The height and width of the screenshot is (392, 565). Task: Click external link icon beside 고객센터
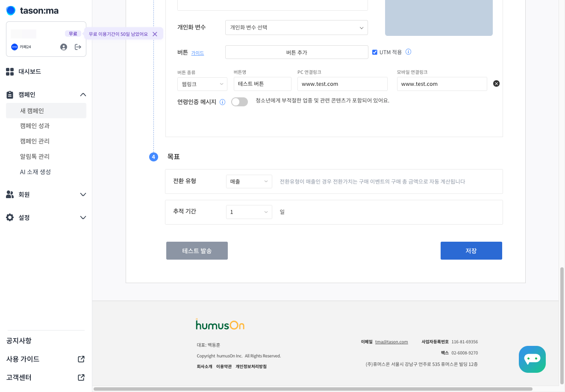pos(81,377)
